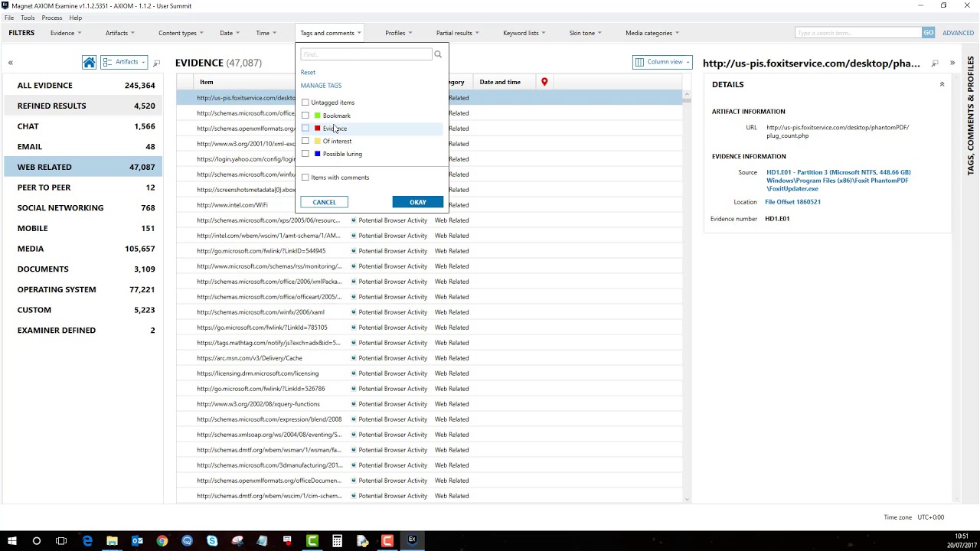The width and height of the screenshot is (980, 551).
Task: Click the Cancel button
Action: [324, 202]
